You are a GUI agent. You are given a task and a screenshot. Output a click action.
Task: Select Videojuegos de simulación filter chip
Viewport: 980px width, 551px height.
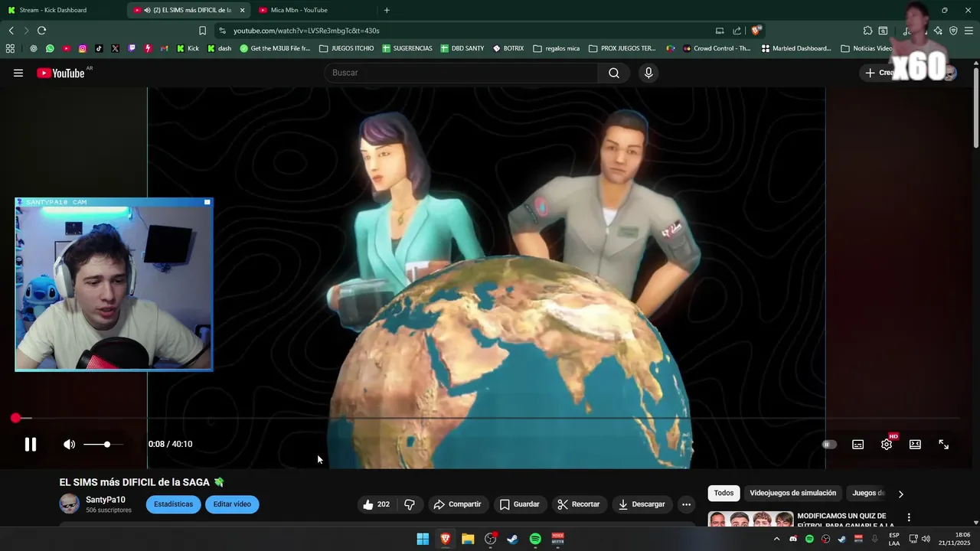792,493
